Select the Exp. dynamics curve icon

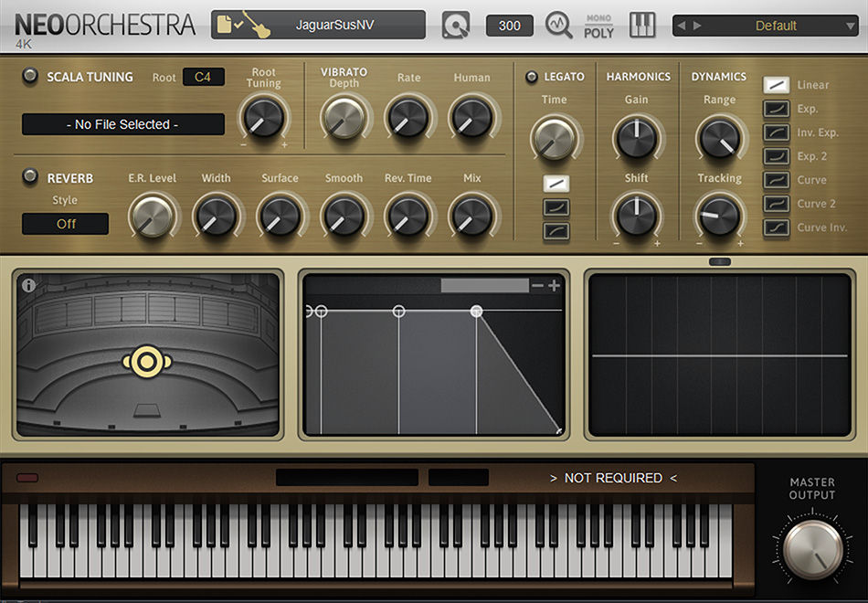[776, 109]
